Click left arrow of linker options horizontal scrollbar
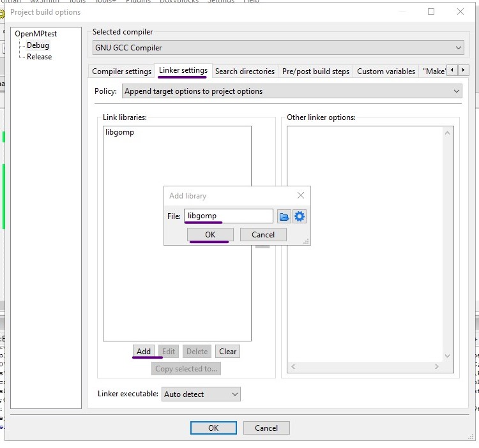This screenshot has height=448, width=479. 293,366
